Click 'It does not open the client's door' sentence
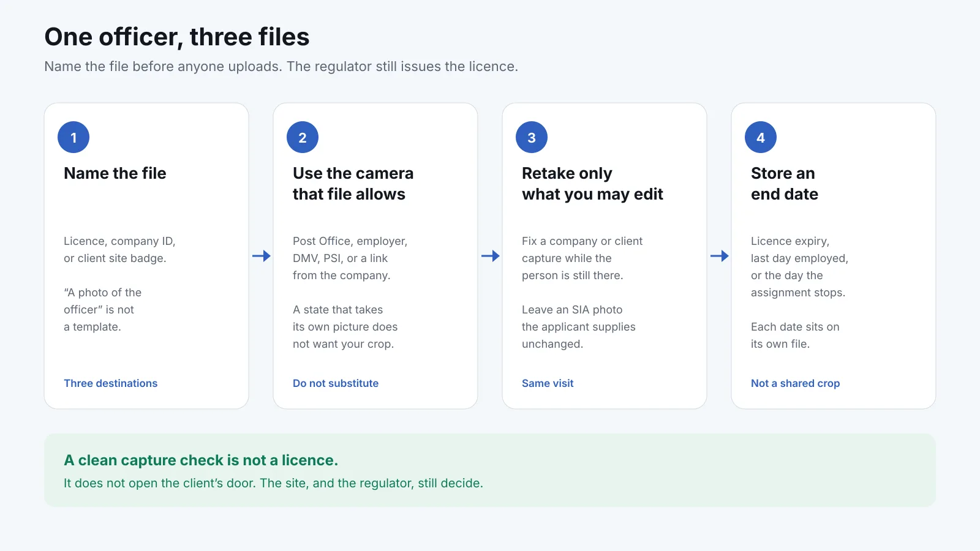Screen dimensions: 980x551 274,483
